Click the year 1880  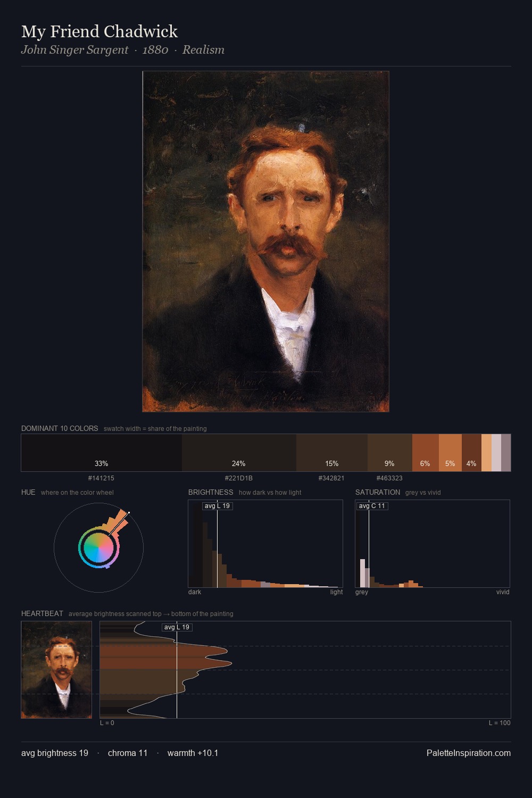point(155,50)
